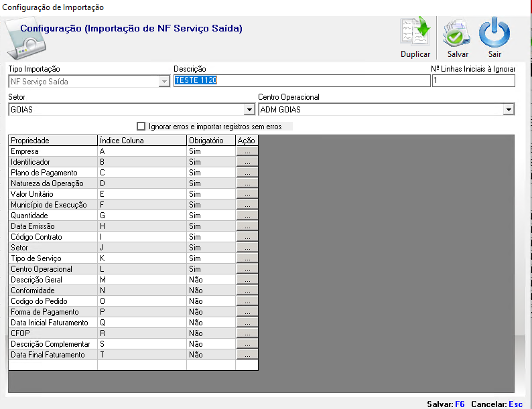Screen dimensions: 532x409
Task: Open action button for Descrição Complementar row
Action: coord(247,344)
